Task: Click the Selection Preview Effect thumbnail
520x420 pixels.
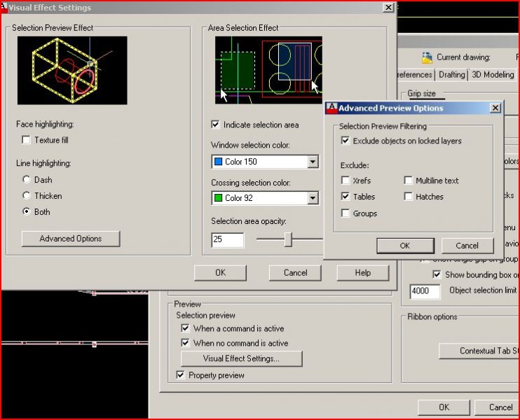Action: (x=72, y=70)
